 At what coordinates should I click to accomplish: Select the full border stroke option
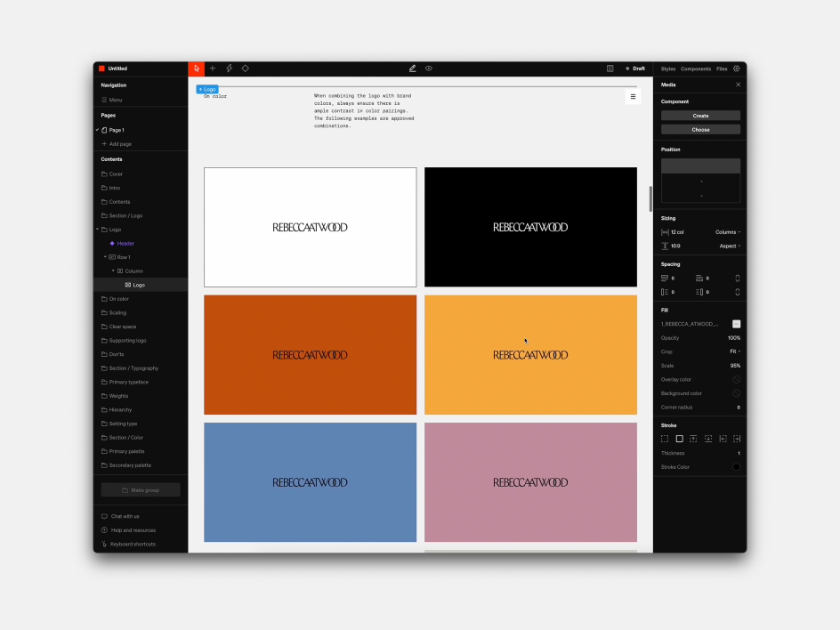(x=679, y=439)
